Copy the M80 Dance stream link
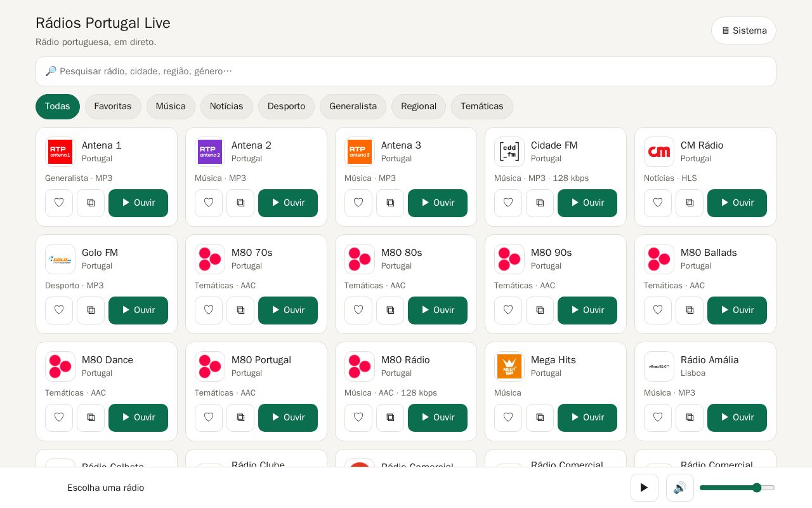The width and height of the screenshot is (812, 508). tap(91, 418)
